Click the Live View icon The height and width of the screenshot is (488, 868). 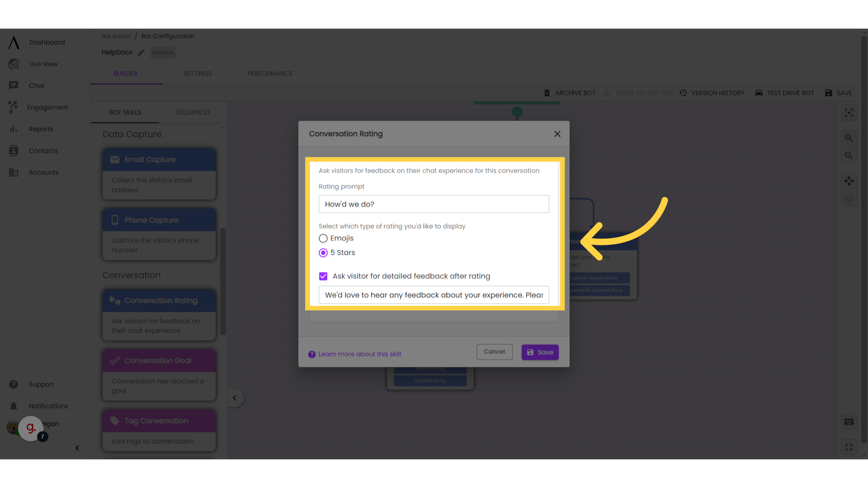(x=13, y=64)
